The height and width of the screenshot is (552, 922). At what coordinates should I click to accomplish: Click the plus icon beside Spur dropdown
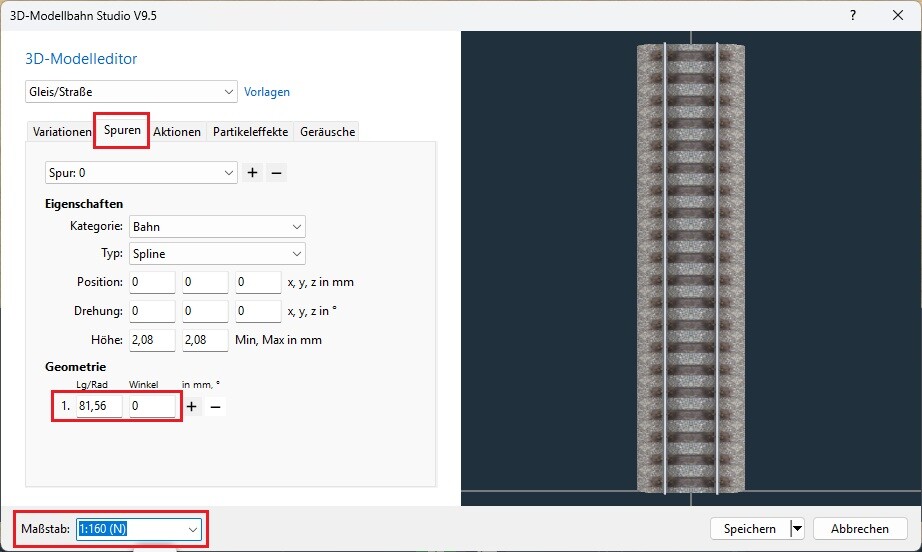point(253,173)
